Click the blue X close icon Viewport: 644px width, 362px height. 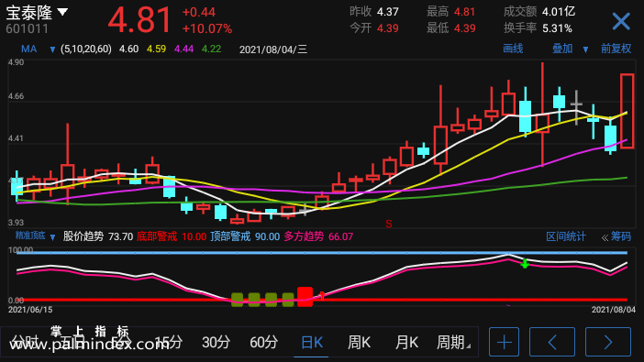click(x=620, y=21)
